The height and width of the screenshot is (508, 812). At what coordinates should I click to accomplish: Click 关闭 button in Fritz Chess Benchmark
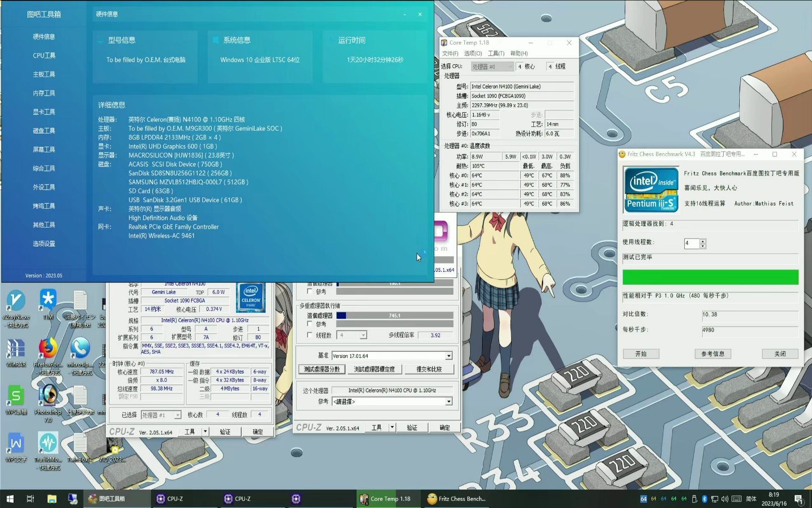[x=780, y=354]
